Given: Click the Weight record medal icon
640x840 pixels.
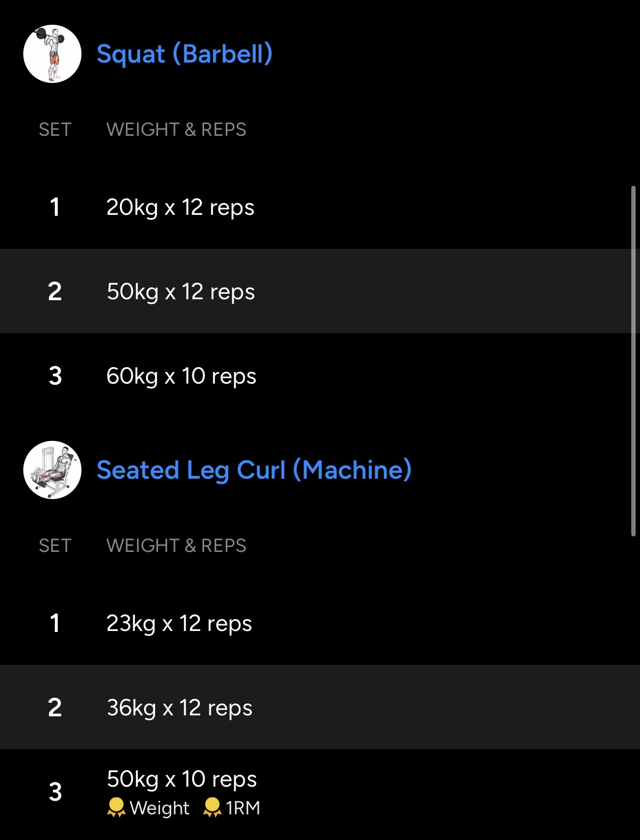Looking at the screenshot, I should click(116, 808).
